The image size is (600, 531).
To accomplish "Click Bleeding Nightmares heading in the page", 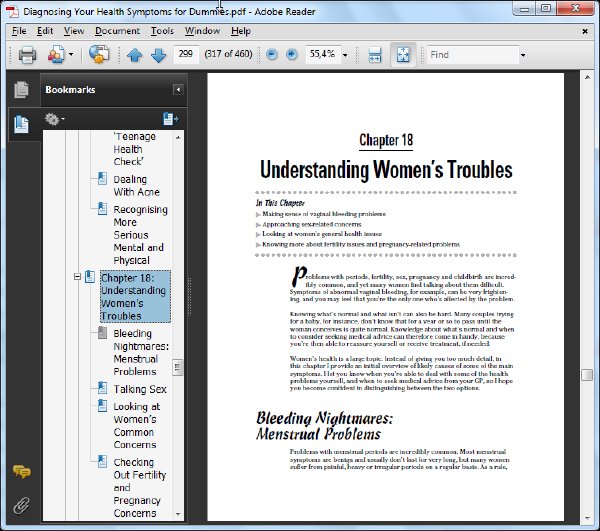I will tap(324, 426).
